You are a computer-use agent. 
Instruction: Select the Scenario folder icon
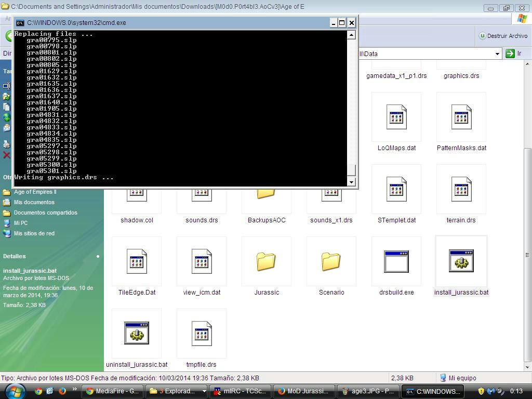click(331, 262)
